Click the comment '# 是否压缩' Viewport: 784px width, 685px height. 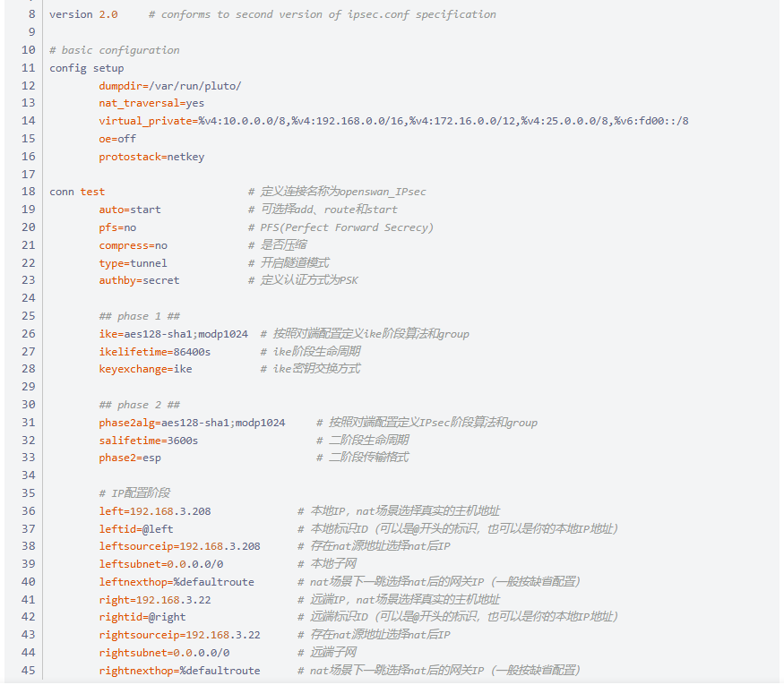(278, 245)
